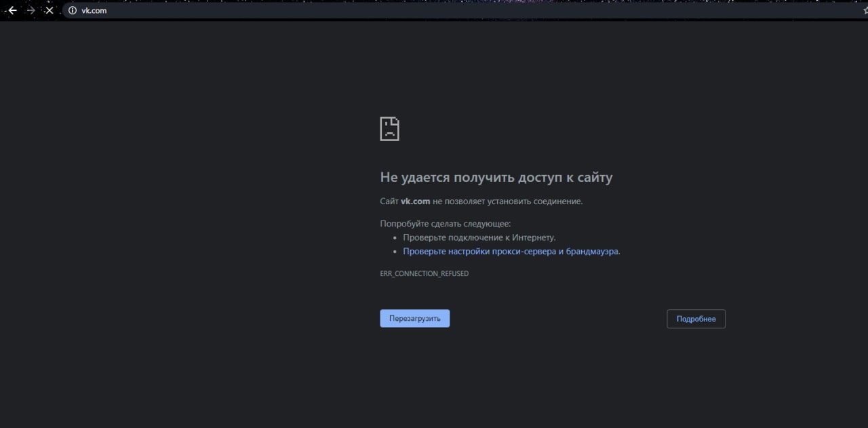Open the Проверьте настройки прокси-сервера и брандмауэра link
The image size is (868, 428).
coord(511,251)
